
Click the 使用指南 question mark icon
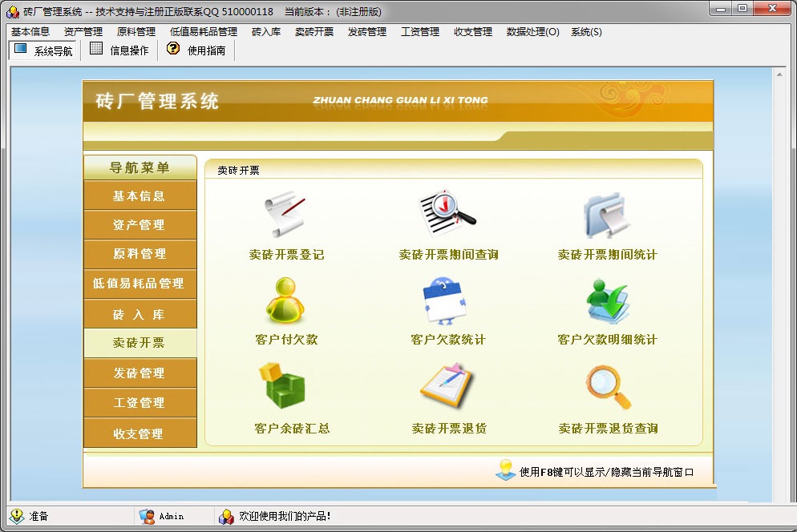(173, 49)
